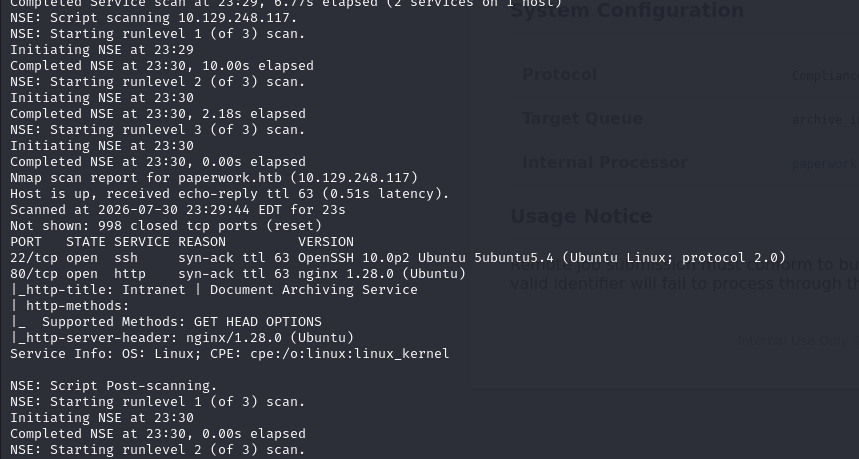Viewport: 859px width, 459px height.
Task: Click the 'NSE: Script Post-scanning.' line
Action: click(113, 386)
